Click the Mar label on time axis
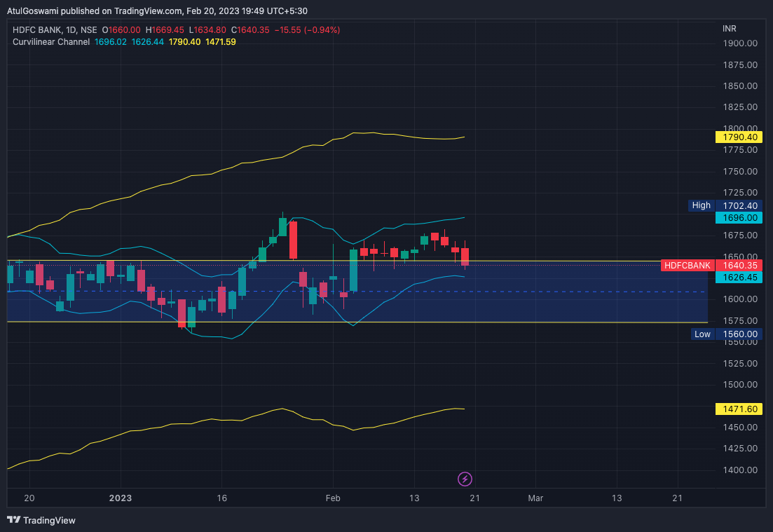This screenshot has height=532, width=773. coord(535,498)
